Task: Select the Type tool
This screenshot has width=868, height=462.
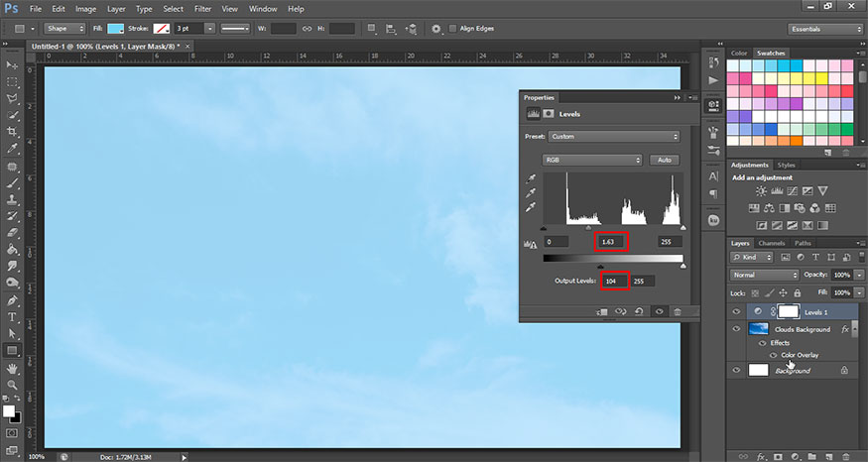Action: 13,316
